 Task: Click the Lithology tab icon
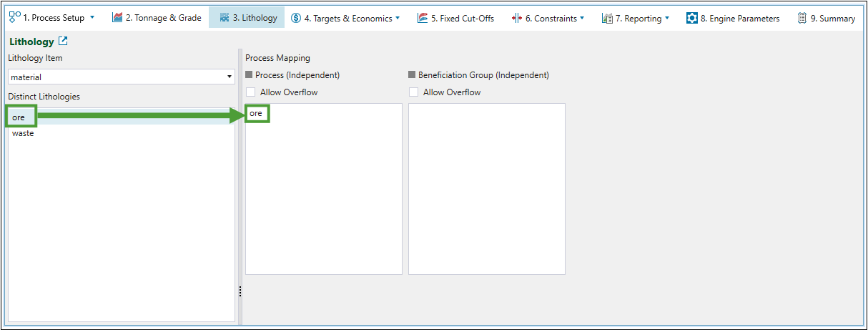(x=225, y=18)
